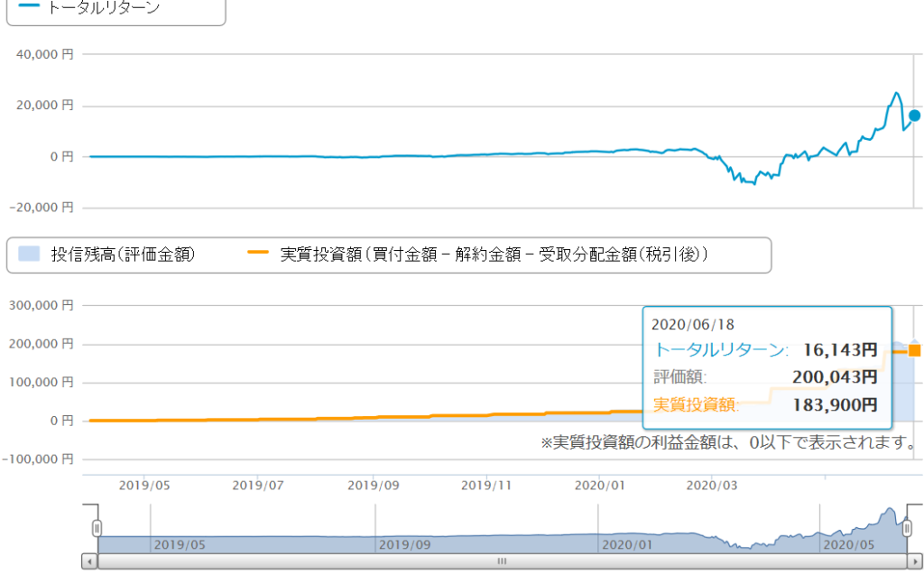Click the 2019/05 label in navigator
924x584 pixels.
click(x=180, y=545)
